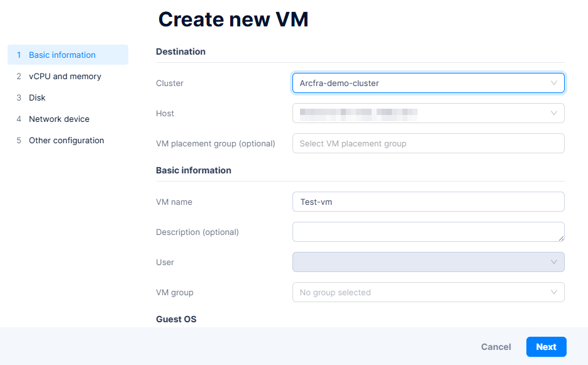The image size is (588, 365).
Task: Click the VM group chevron icon
Action: [x=553, y=292]
